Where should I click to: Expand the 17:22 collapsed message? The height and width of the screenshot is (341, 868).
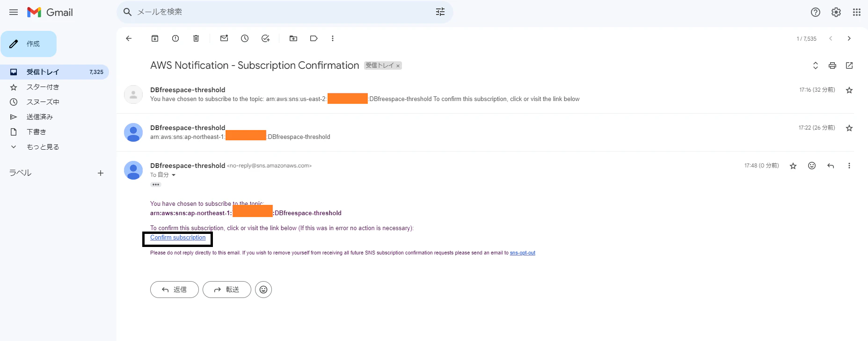[x=485, y=132]
